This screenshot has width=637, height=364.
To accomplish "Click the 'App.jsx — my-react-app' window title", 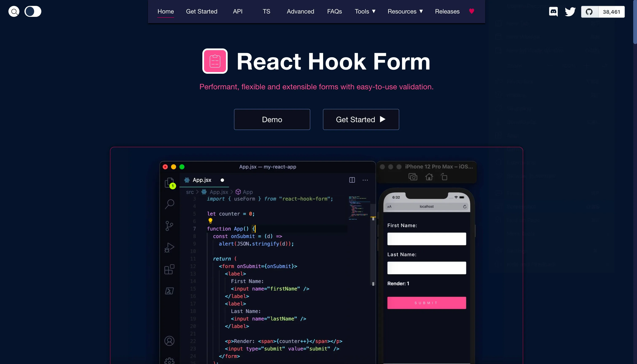I will (268, 167).
